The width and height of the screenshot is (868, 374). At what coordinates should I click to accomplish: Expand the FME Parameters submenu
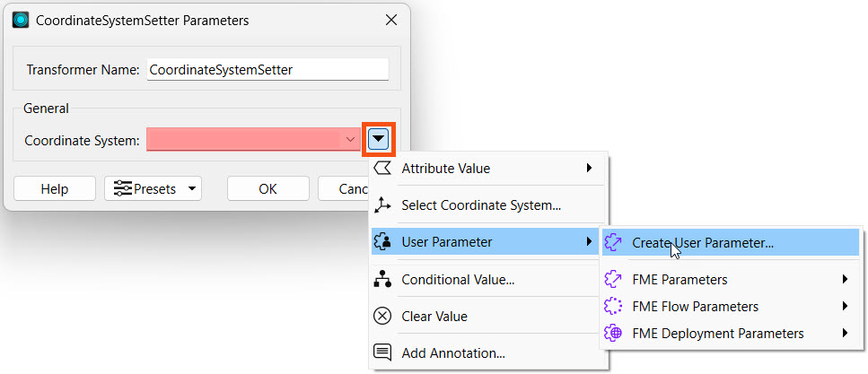pyautogui.click(x=845, y=280)
